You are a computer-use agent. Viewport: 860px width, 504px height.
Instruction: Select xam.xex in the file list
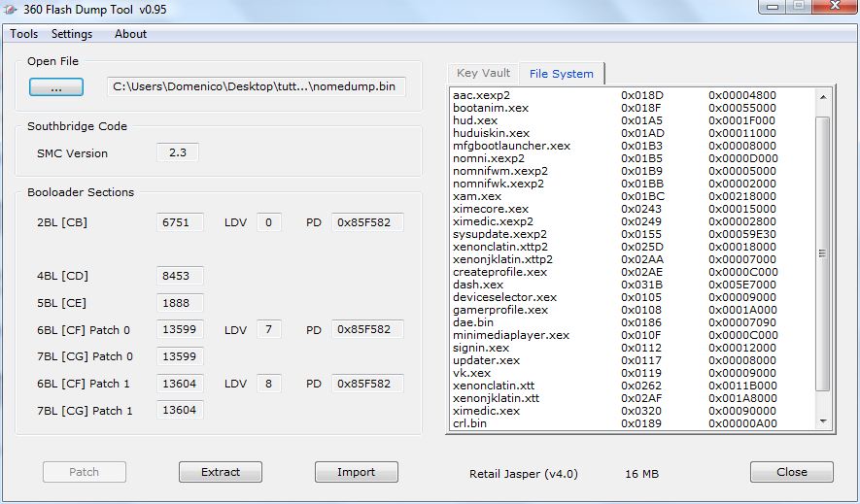(x=477, y=196)
